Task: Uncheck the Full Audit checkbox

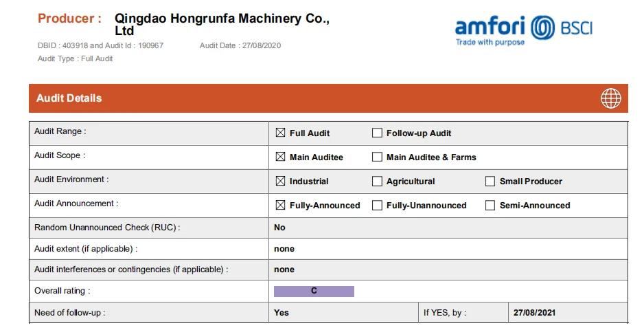Action: (280, 133)
